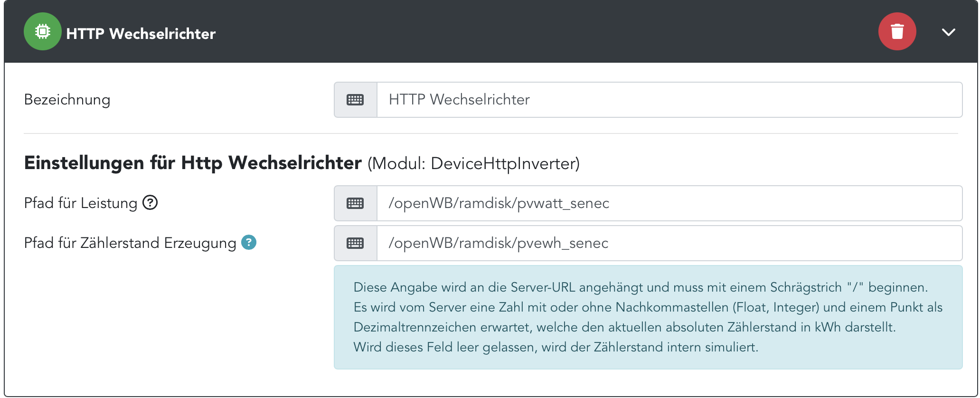
Task: Click the first line of the blue info box
Action: coord(640,287)
